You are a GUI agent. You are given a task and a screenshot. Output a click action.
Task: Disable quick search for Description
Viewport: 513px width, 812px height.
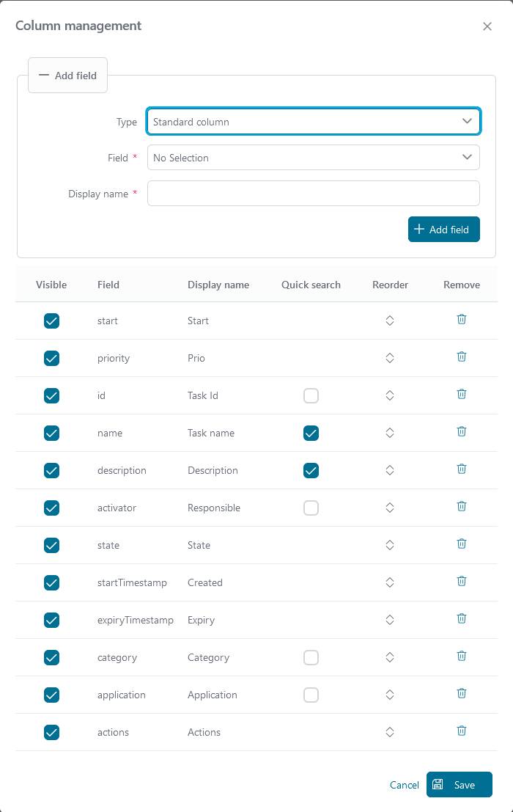311,470
